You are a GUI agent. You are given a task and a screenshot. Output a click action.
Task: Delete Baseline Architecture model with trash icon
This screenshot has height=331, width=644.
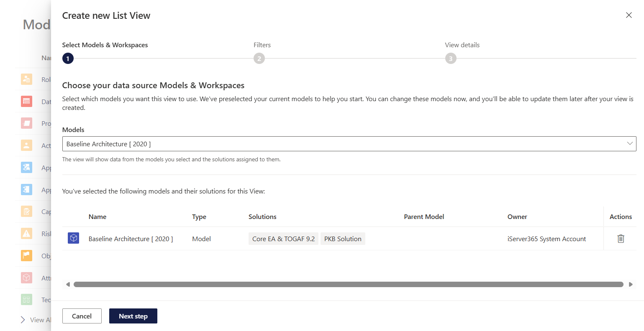621,239
